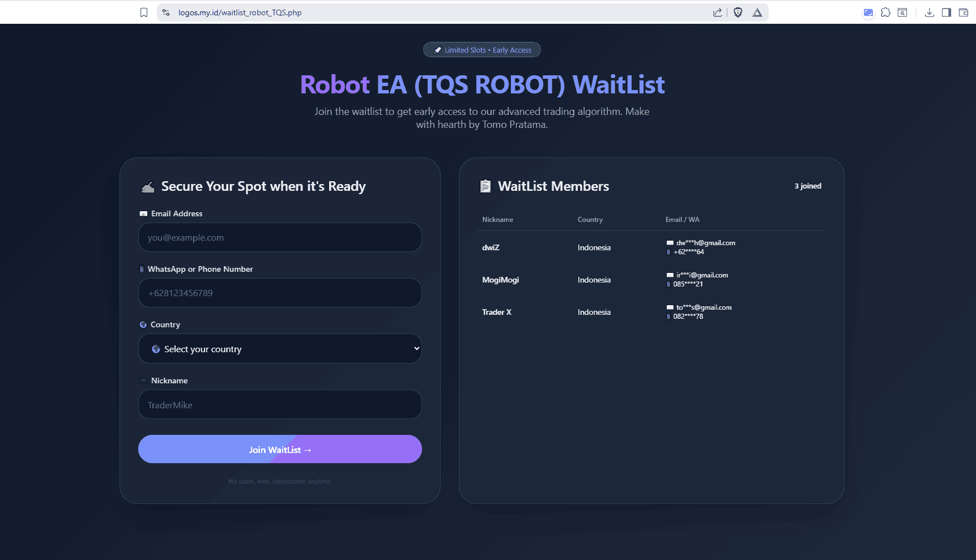Click the WhatsApp or Phone Number field

pyautogui.click(x=280, y=293)
